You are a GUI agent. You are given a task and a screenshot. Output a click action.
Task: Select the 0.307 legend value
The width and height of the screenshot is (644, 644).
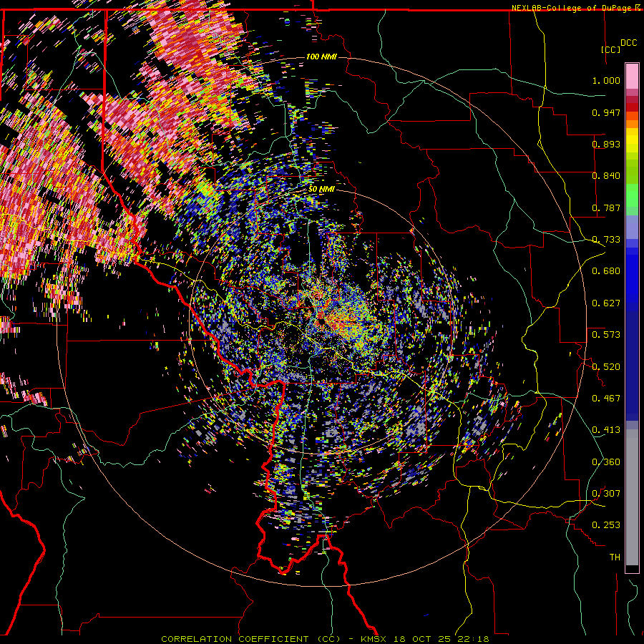pos(606,494)
